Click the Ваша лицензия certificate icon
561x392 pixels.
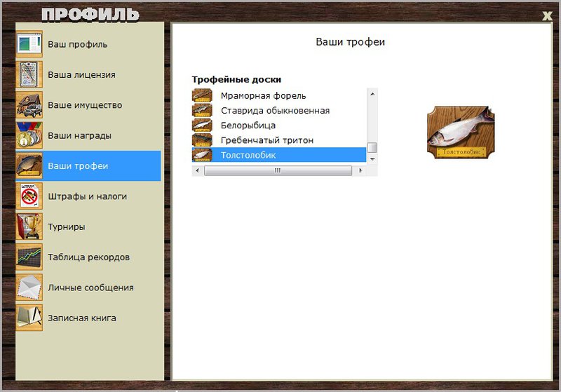(29, 74)
